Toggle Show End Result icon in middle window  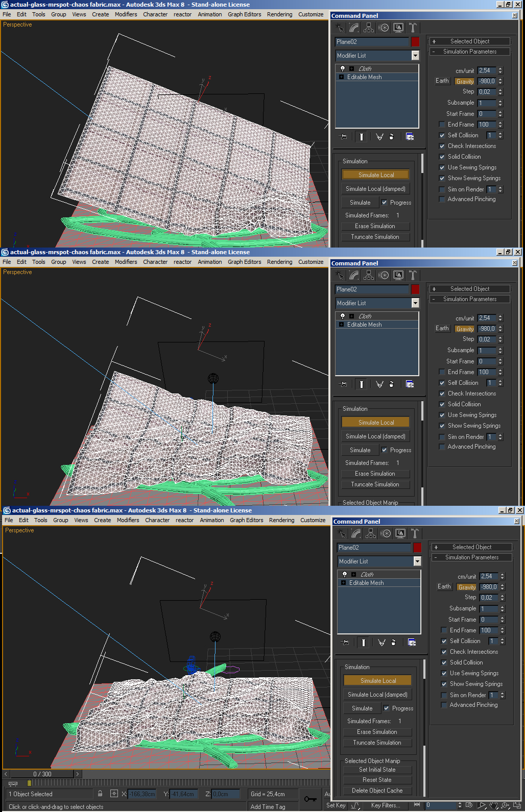(362, 384)
